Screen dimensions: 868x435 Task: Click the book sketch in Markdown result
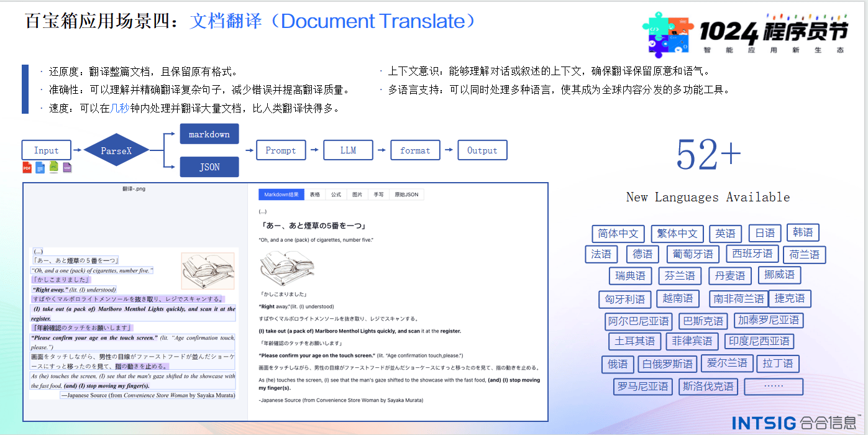[x=286, y=267]
